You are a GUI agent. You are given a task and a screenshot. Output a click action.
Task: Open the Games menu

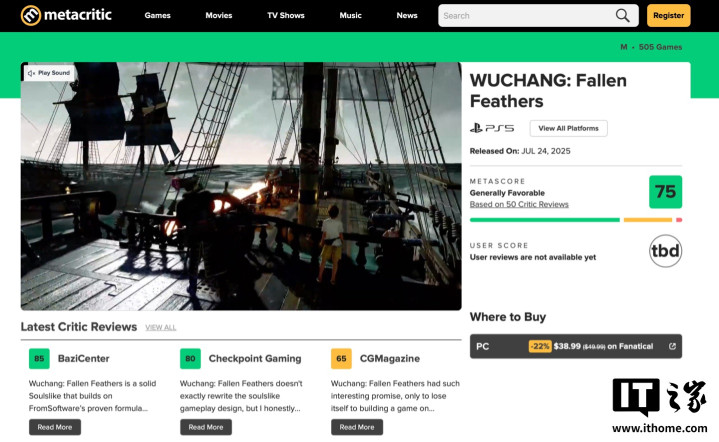click(157, 16)
